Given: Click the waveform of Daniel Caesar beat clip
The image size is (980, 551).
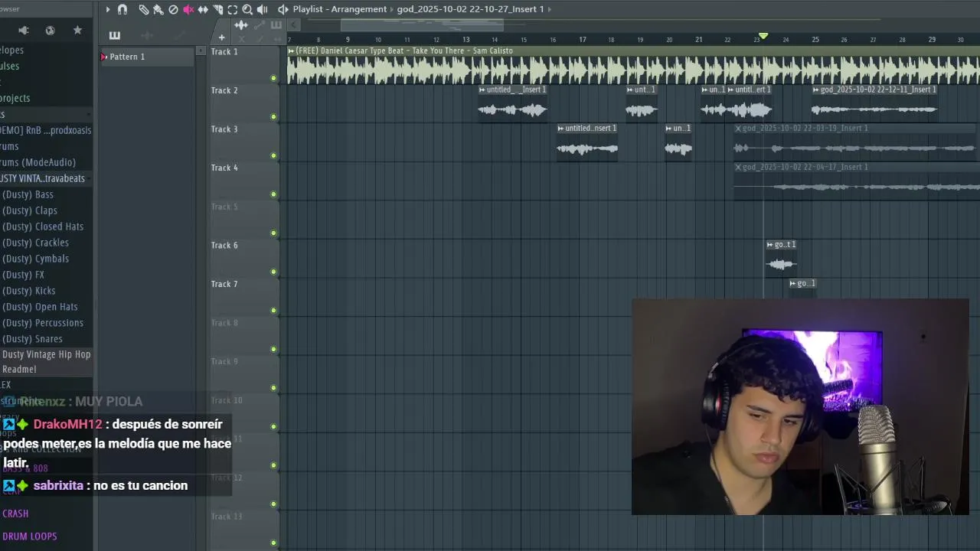Looking at the screenshot, I should tap(633, 70).
